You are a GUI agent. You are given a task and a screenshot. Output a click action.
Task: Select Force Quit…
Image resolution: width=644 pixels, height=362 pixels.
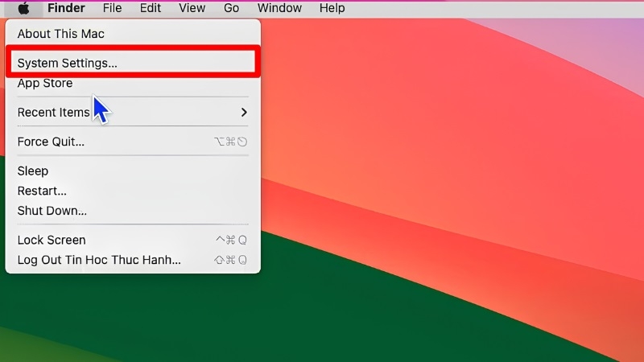133,142
